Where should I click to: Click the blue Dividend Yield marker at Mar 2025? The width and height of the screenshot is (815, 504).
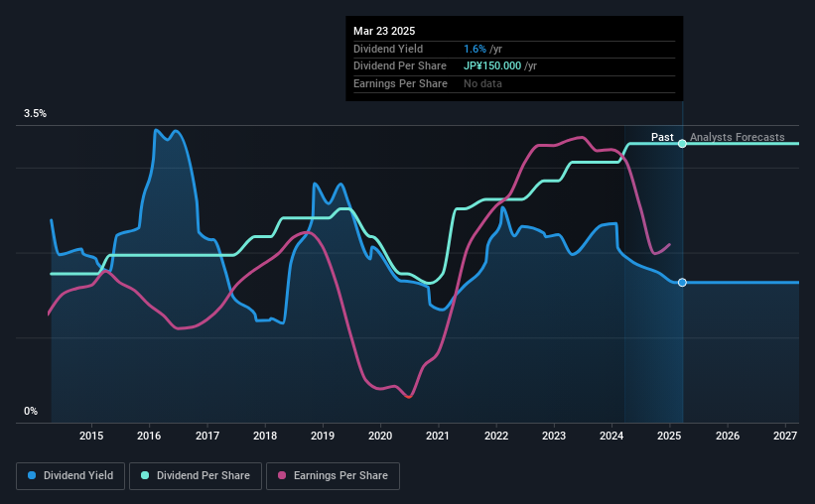pyautogui.click(x=682, y=282)
